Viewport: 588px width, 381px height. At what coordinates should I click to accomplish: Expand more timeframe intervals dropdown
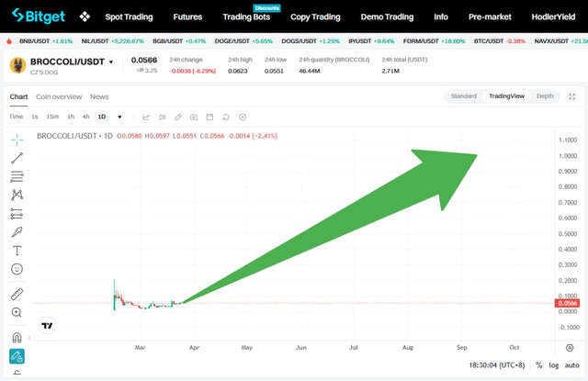pyautogui.click(x=119, y=117)
